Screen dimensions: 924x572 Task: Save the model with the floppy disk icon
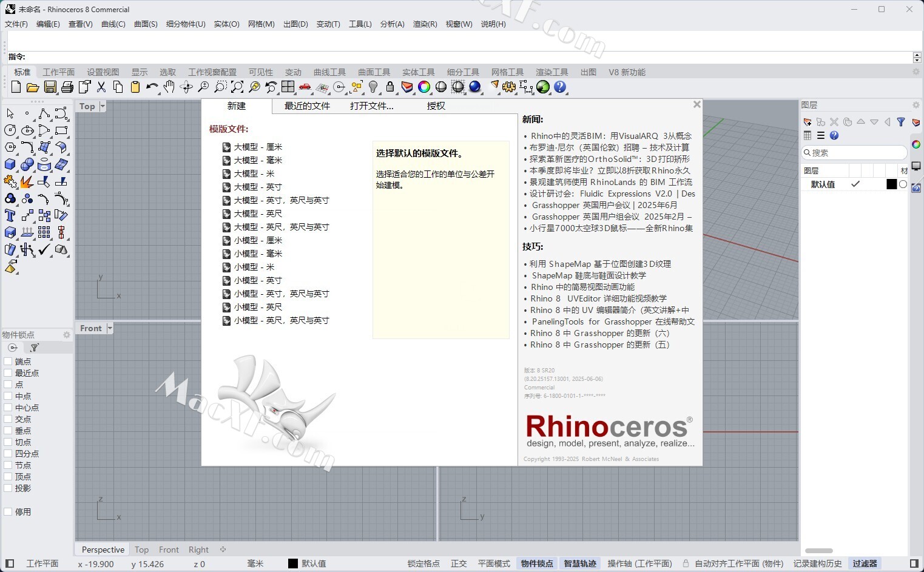click(x=50, y=87)
